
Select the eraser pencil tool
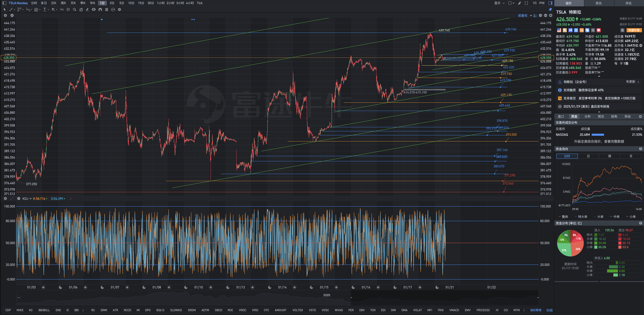click(x=87, y=9)
